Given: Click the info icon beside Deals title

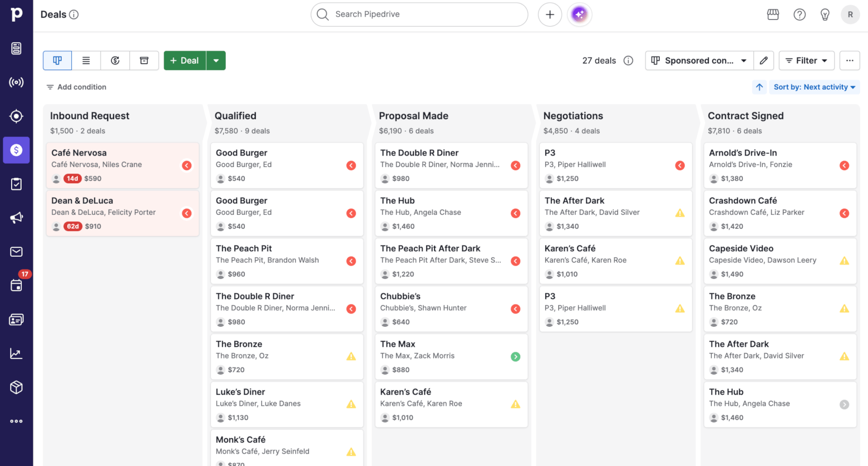Looking at the screenshot, I should (x=73, y=14).
